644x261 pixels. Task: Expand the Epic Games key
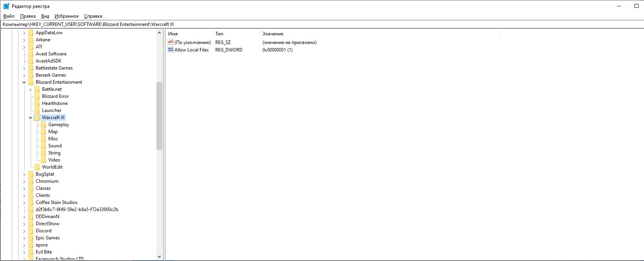(24, 238)
